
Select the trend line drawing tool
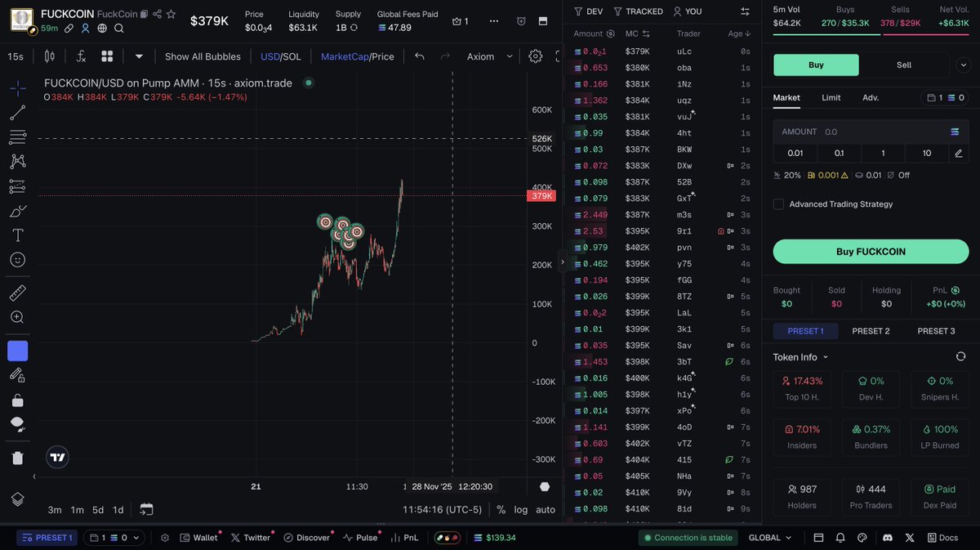pyautogui.click(x=17, y=113)
